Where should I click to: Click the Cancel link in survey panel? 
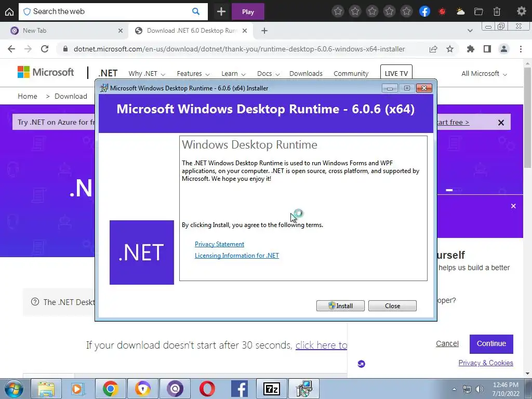coord(447,344)
